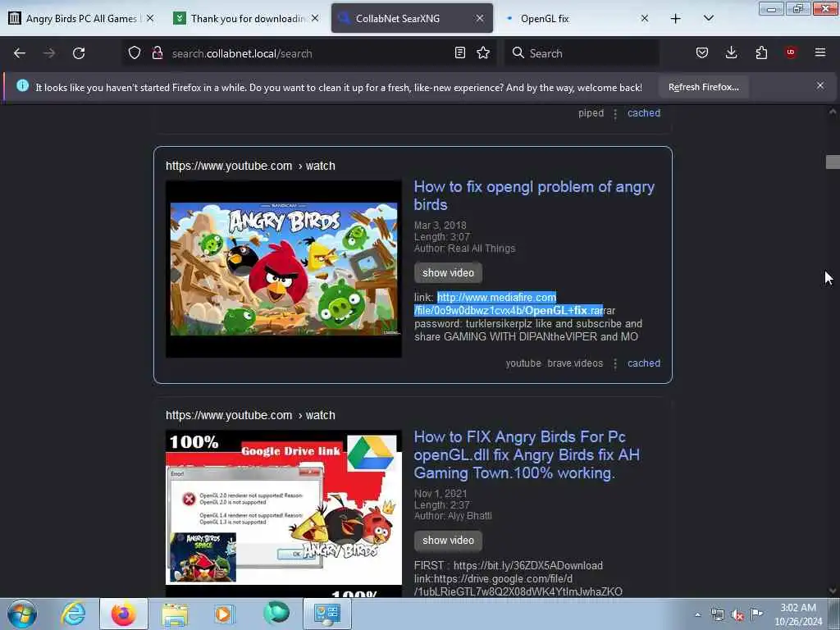Close the Thank you for downloading tab
Viewport: 840px width, 630px height.
click(x=315, y=18)
